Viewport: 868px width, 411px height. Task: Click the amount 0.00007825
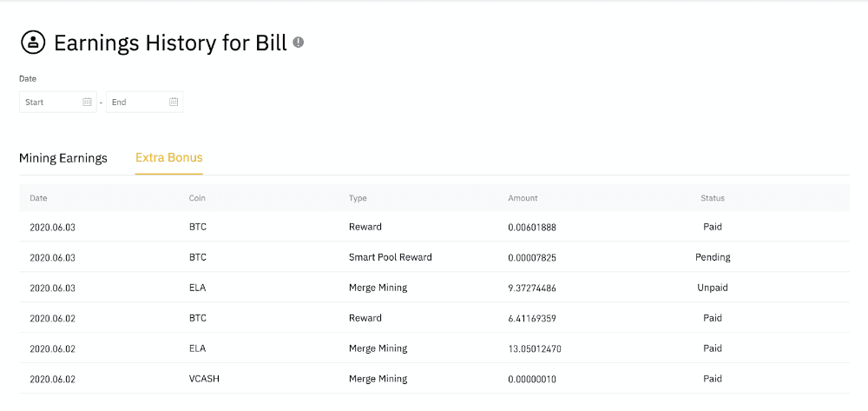pyautogui.click(x=532, y=257)
